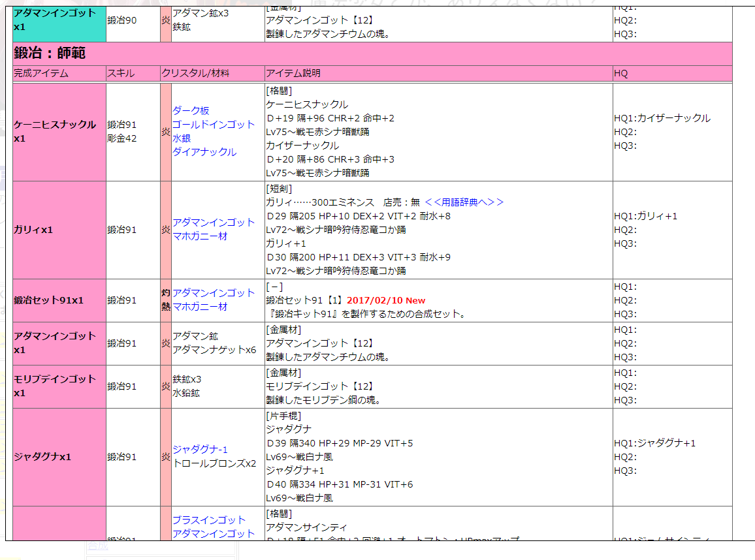755x560 pixels.
Task: Select the D39 隔340 HP+29 stats line
Action: coord(340,443)
